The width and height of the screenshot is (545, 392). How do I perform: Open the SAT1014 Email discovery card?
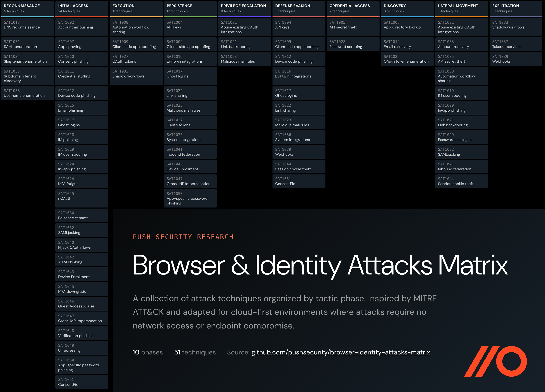click(x=407, y=44)
